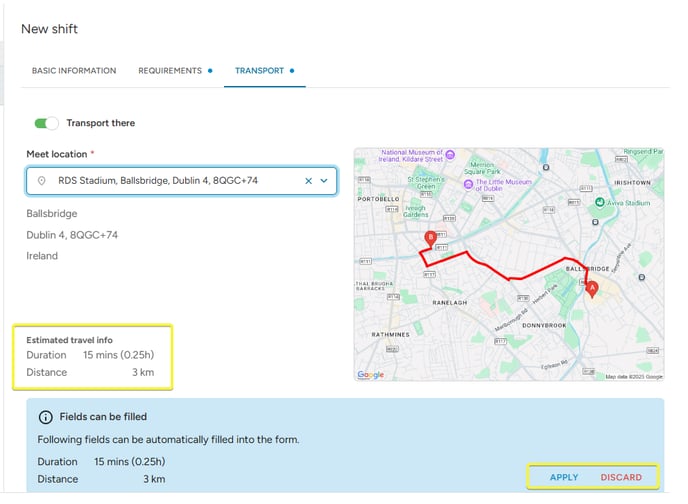Viewport: 688px width, 504px height.
Task: Click the Estimated travel info heading
Action: [69, 340]
